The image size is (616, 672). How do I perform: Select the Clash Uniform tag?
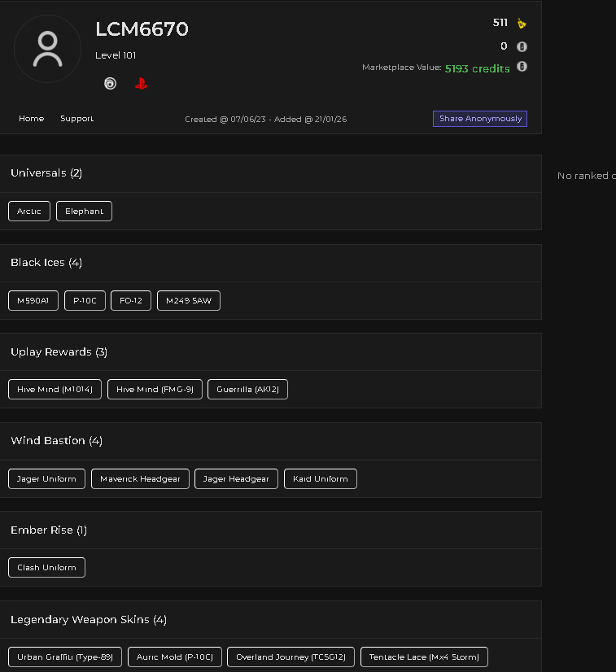[46, 567]
